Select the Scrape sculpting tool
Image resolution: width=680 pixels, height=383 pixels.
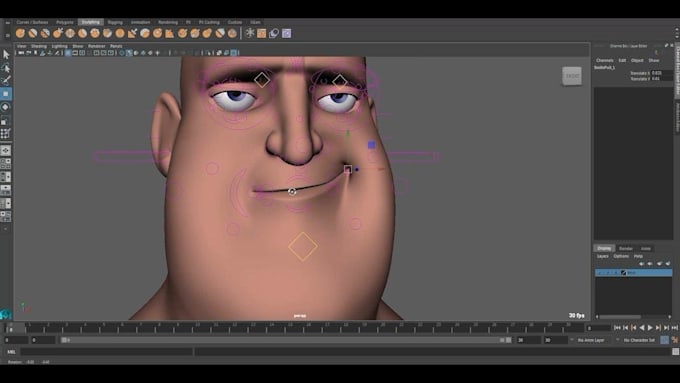click(x=157, y=33)
